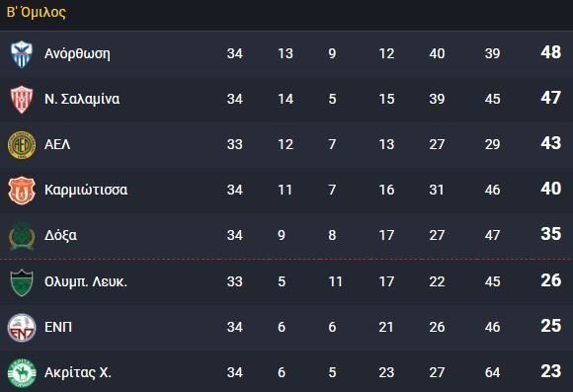Select the Ολυμπ. Λευκ. team name
573x392 pixels.
click(x=86, y=281)
